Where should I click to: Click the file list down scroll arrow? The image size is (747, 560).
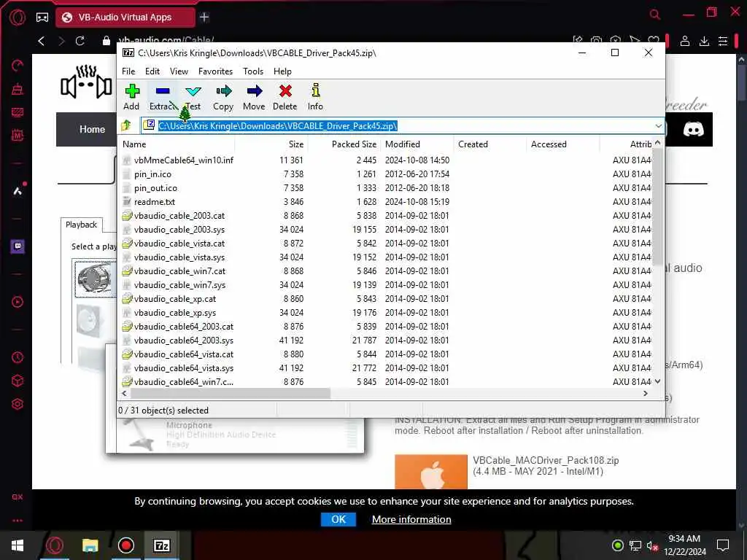tap(657, 381)
